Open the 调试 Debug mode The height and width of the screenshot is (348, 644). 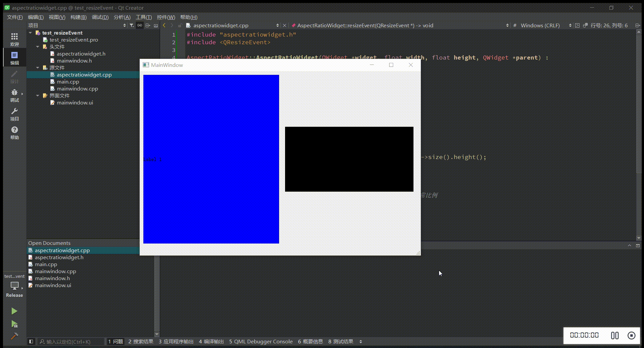tap(14, 95)
